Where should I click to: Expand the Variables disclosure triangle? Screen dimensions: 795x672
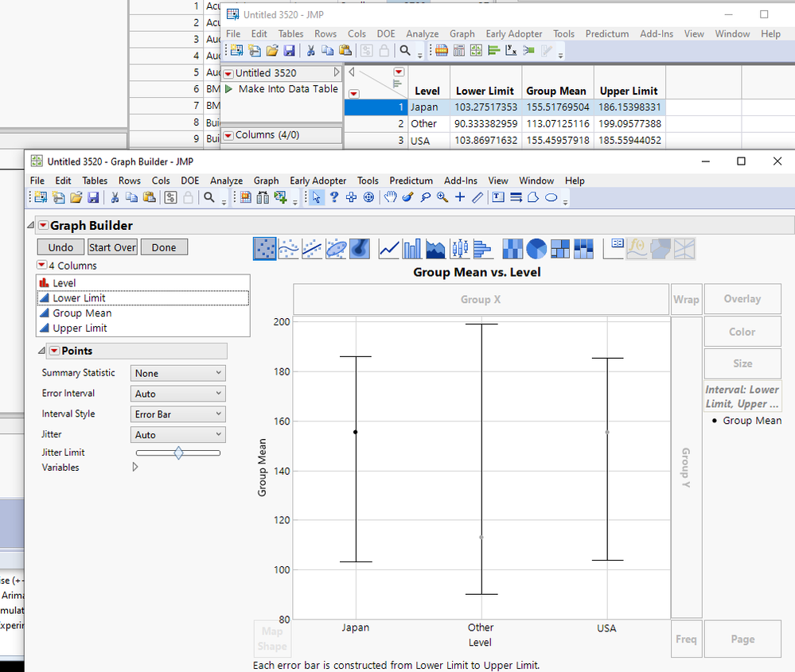[134, 468]
